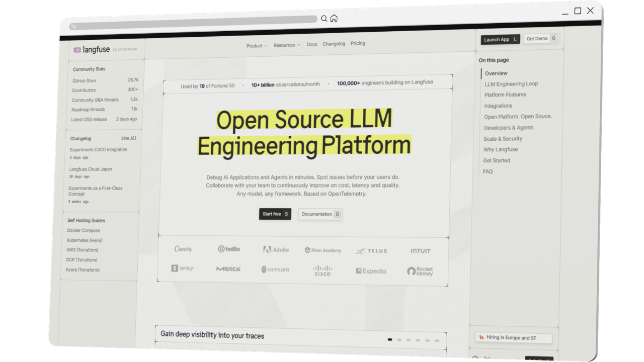Click the Samsara logo
Viewport: 644px width, 362px height.
coord(275,269)
